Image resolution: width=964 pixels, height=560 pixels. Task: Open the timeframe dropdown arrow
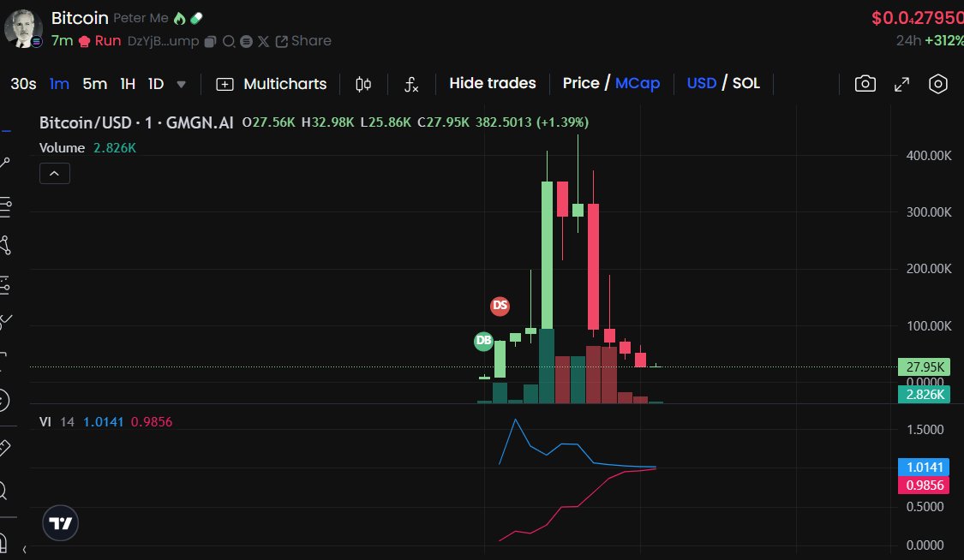(x=182, y=84)
